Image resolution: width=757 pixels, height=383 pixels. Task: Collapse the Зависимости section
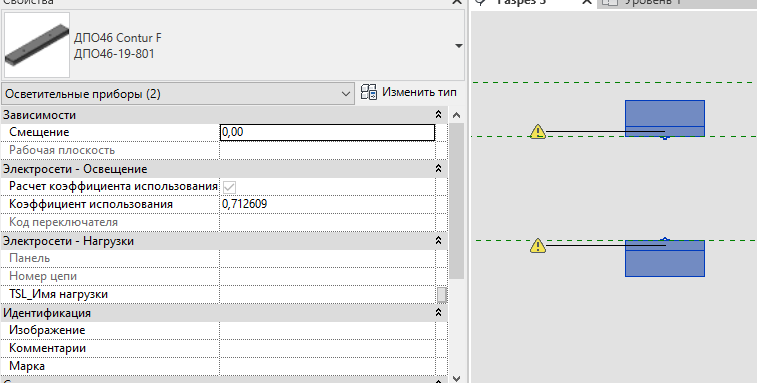pyautogui.click(x=438, y=114)
